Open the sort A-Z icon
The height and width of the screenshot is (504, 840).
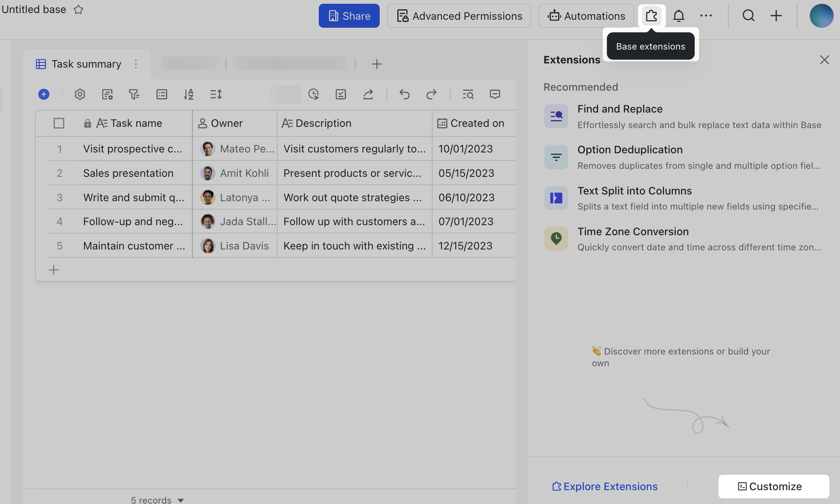tap(189, 94)
